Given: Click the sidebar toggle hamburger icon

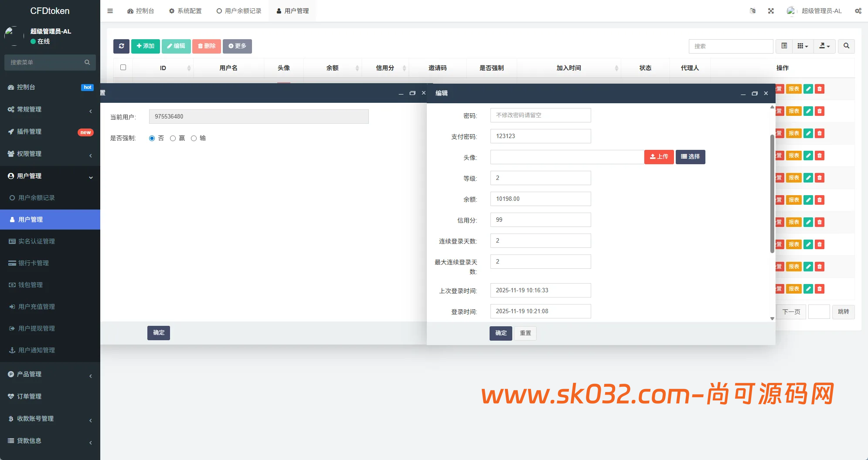Looking at the screenshot, I should 110,11.
